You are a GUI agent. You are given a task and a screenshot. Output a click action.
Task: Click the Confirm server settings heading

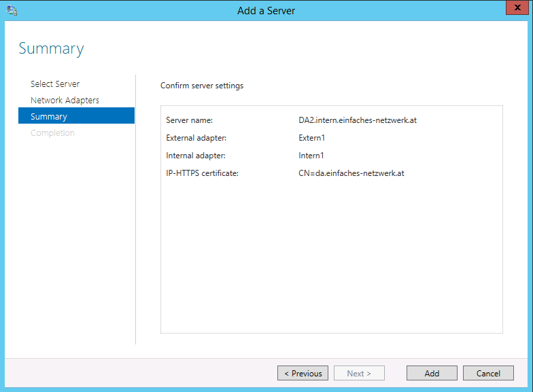tap(202, 86)
